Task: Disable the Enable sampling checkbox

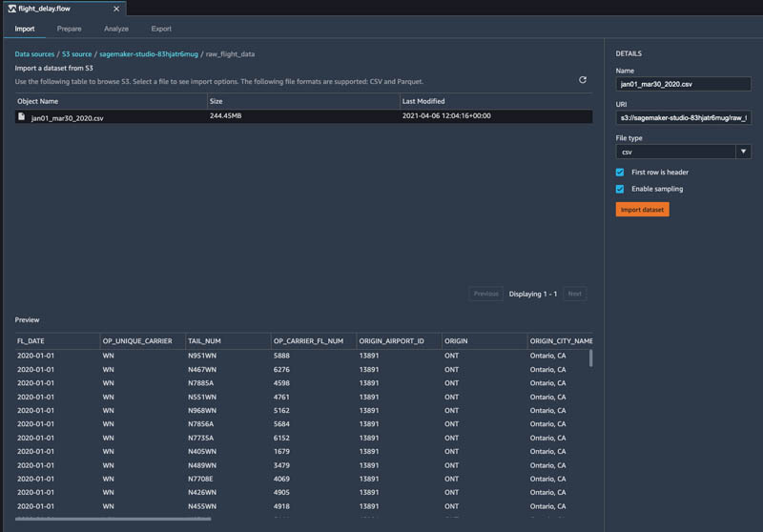Action: [620, 189]
